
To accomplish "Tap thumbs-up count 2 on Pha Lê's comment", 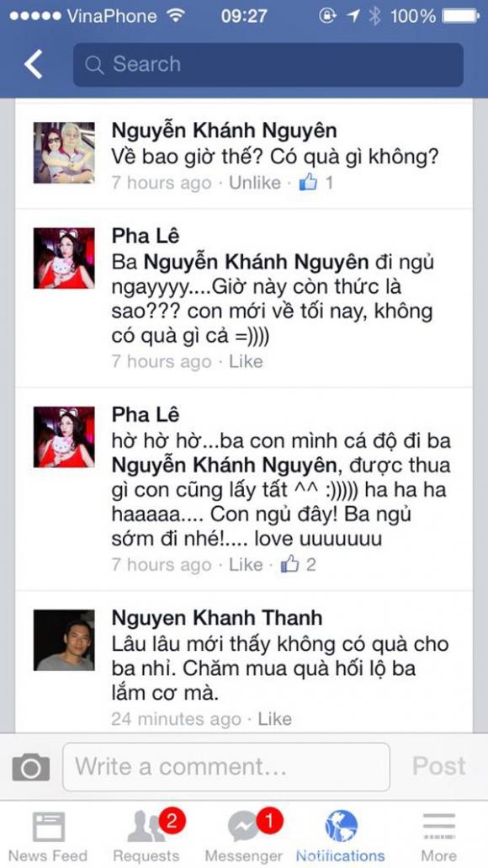I will [298, 565].
